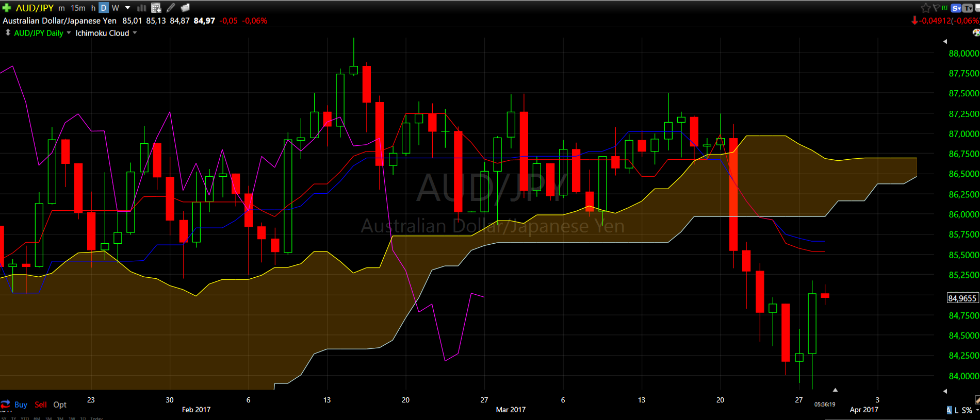Expand the timeframe dropdown arrow after W
980x420 pixels.
(127, 8)
